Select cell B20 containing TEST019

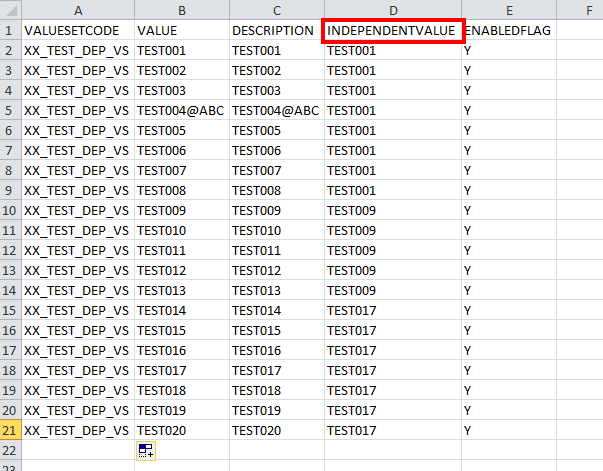pos(182,410)
